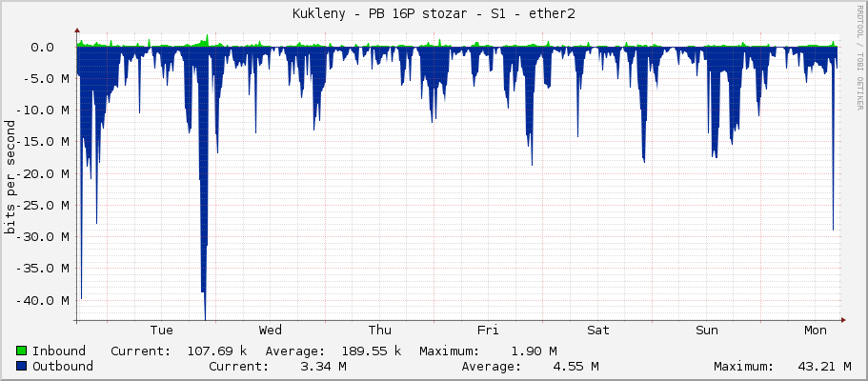Click the blue Outbound legend swatch
The height and width of the screenshot is (381, 868).
point(22,366)
